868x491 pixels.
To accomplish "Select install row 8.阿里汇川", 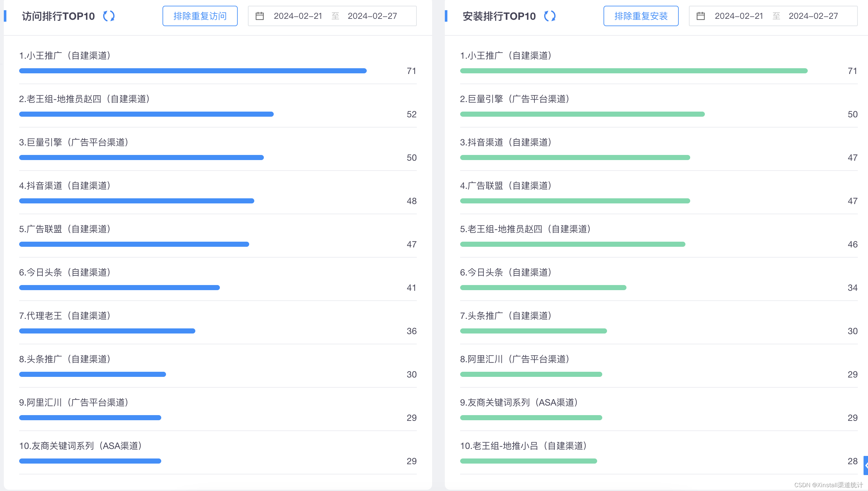I will point(659,366).
